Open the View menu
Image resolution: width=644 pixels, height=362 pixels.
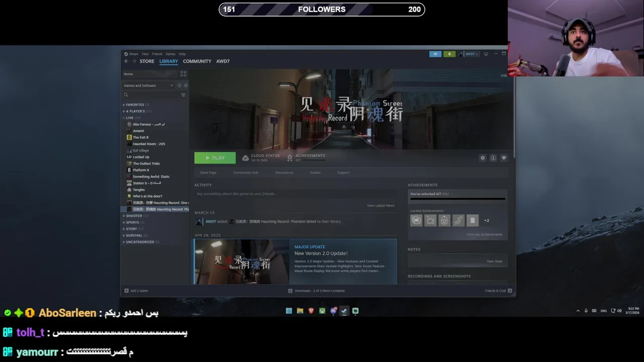tap(145, 54)
